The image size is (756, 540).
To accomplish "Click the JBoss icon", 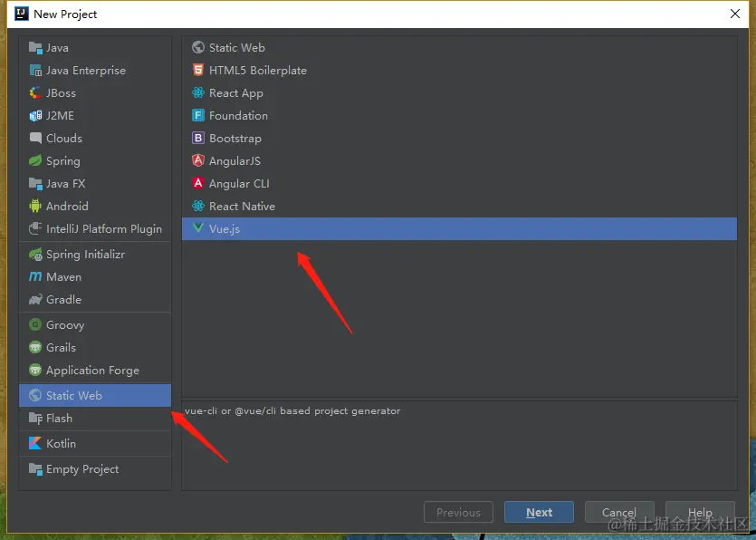I will point(35,93).
